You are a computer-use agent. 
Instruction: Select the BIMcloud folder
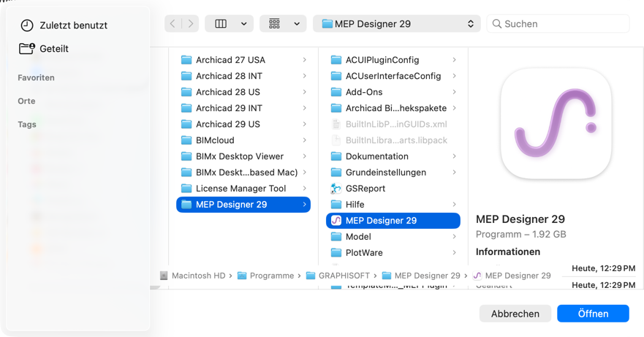click(243, 140)
